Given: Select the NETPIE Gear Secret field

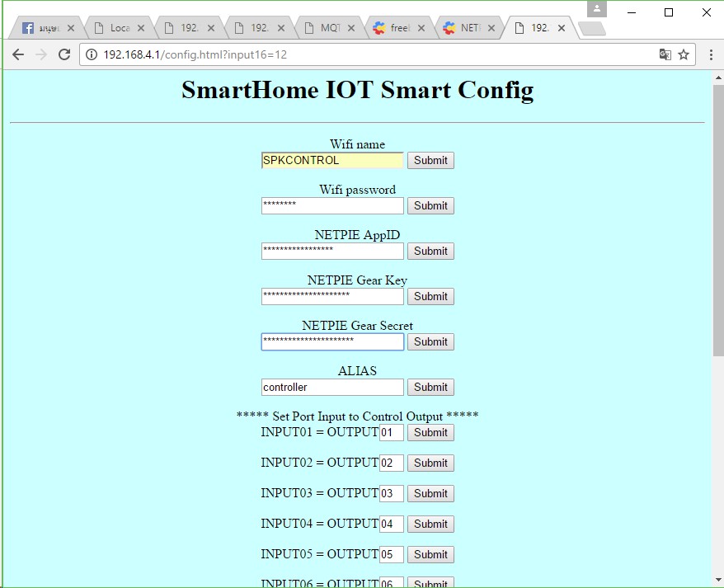Looking at the screenshot, I should click(x=331, y=341).
